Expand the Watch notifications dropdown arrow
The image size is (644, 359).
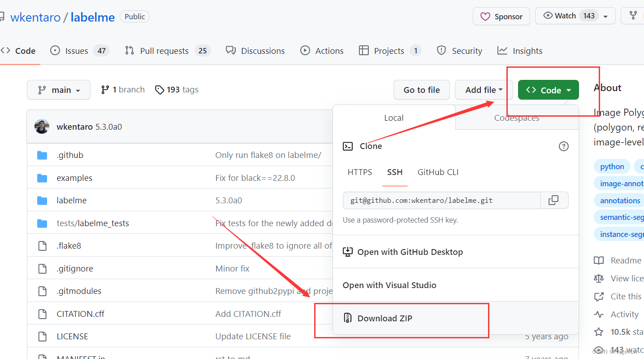[x=606, y=17]
